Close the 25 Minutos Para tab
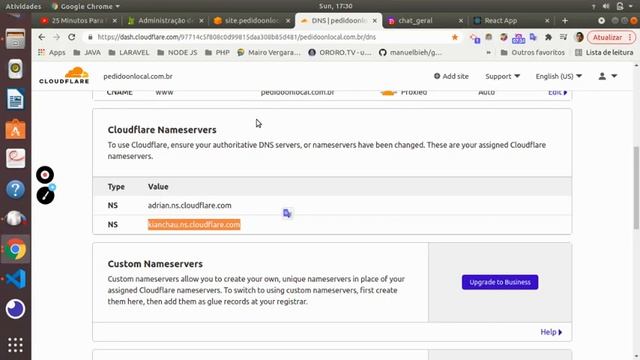This screenshot has height=360, width=640. [x=115, y=20]
